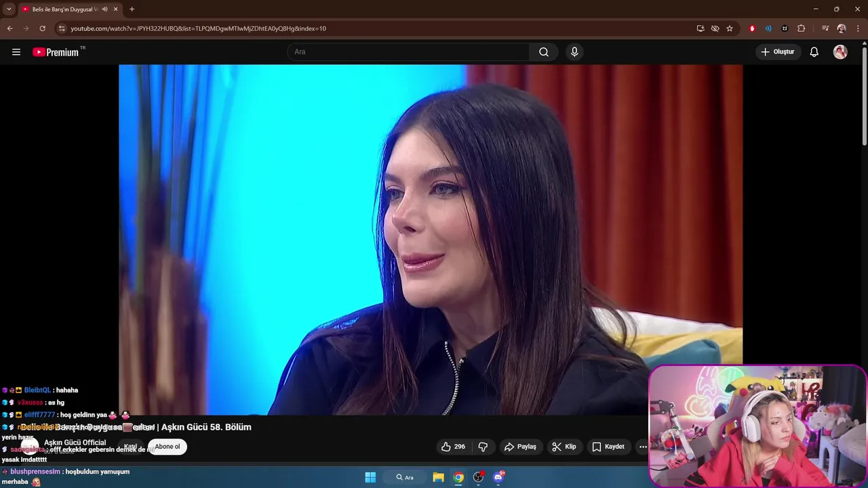Click chat username v3xusss

click(x=30, y=403)
